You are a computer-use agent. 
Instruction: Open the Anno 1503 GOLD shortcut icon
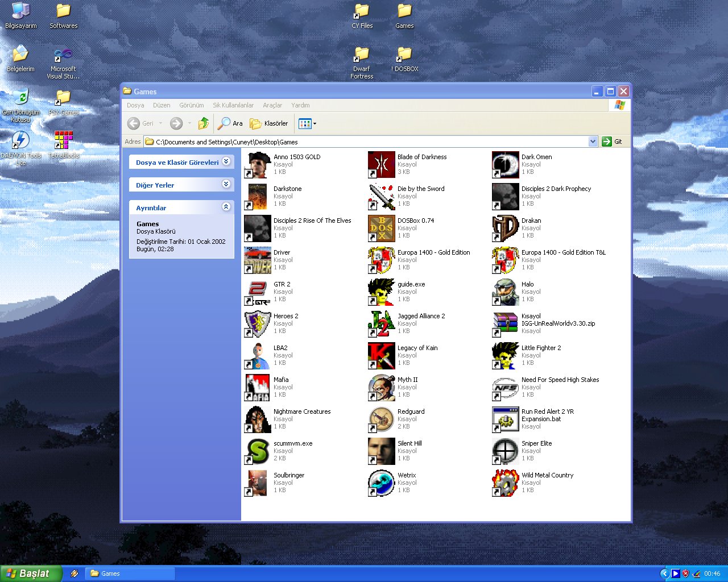[257, 165]
